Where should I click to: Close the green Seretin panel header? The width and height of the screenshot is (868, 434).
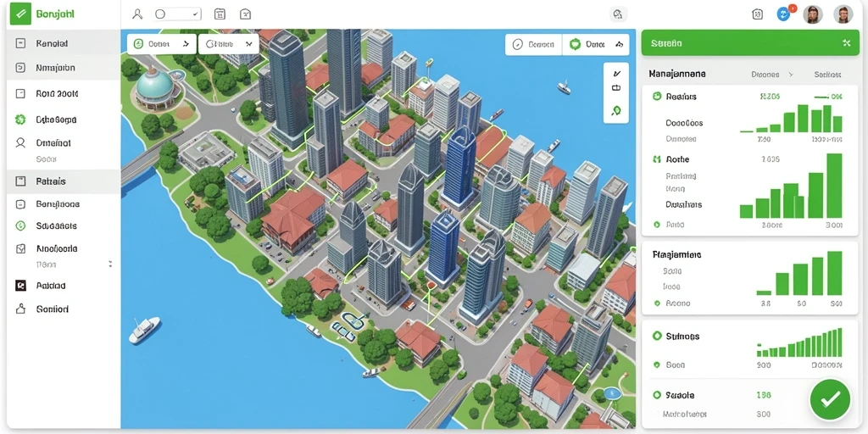coord(846,42)
